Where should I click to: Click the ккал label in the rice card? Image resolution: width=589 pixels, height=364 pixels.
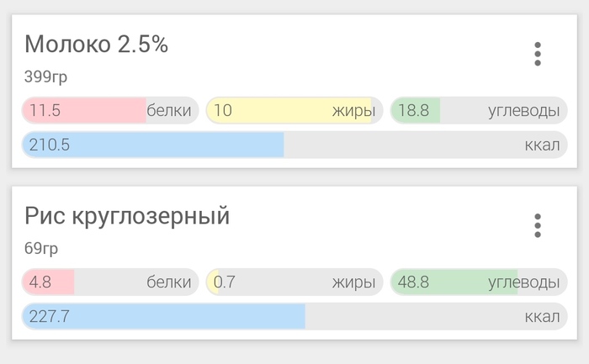542,317
